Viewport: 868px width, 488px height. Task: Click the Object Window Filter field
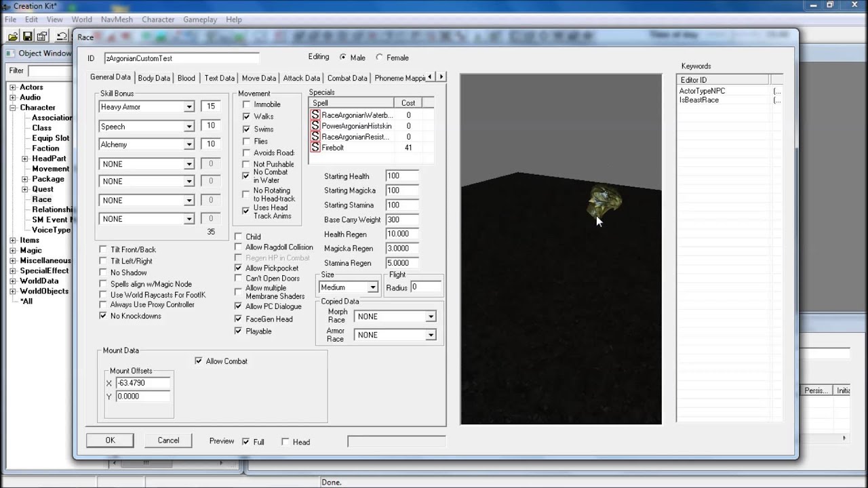[51, 70]
